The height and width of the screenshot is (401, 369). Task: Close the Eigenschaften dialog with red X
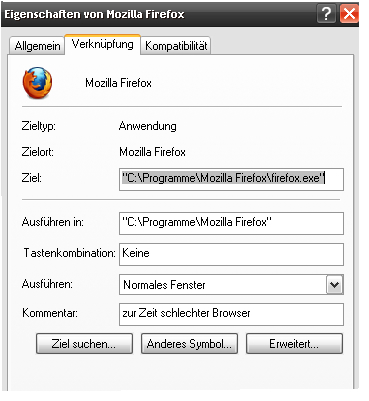point(349,14)
